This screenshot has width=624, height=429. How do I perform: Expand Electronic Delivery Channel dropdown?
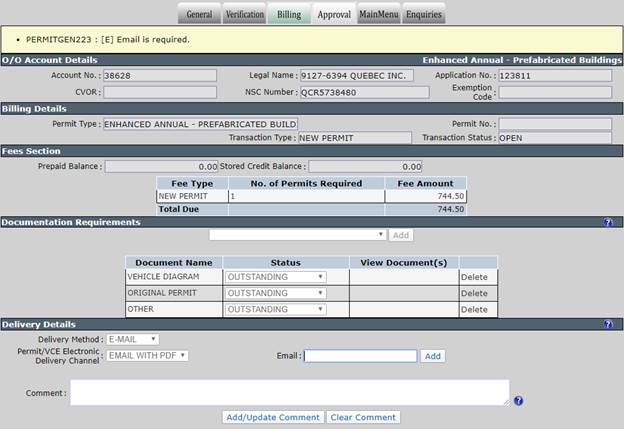[147, 355]
